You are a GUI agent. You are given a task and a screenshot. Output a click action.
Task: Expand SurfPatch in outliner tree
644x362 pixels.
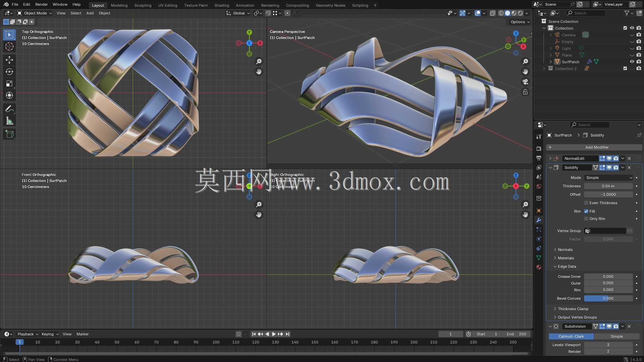click(x=551, y=62)
